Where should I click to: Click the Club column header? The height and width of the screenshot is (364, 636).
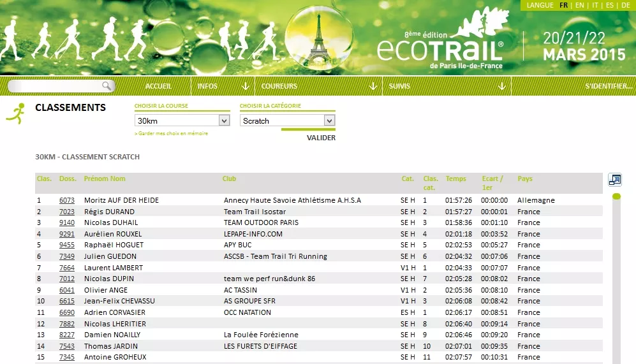pos(229,178)
